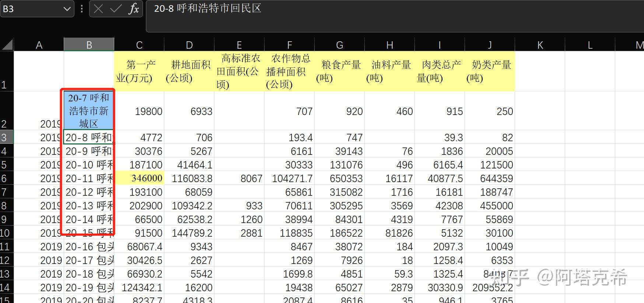This screenshot has height=303, width=644.
Task: Click the formula bar options dots icon
Action: click(x=81, y=9)
